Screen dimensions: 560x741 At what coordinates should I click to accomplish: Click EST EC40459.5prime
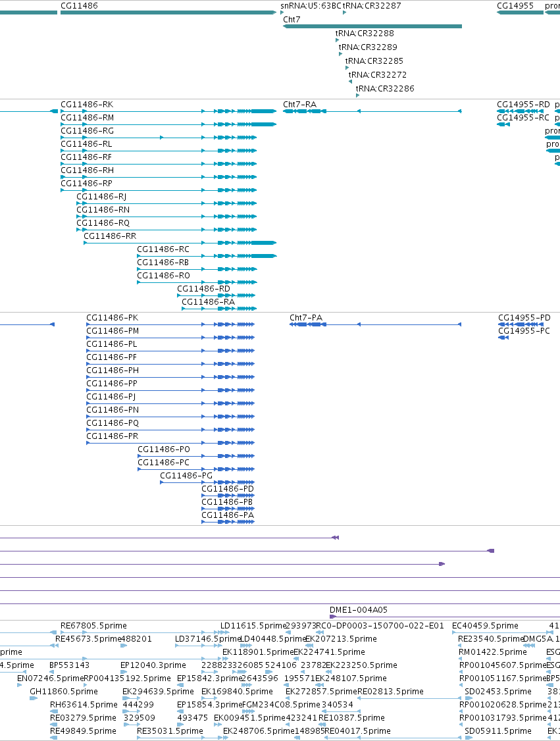pos(485,626)
